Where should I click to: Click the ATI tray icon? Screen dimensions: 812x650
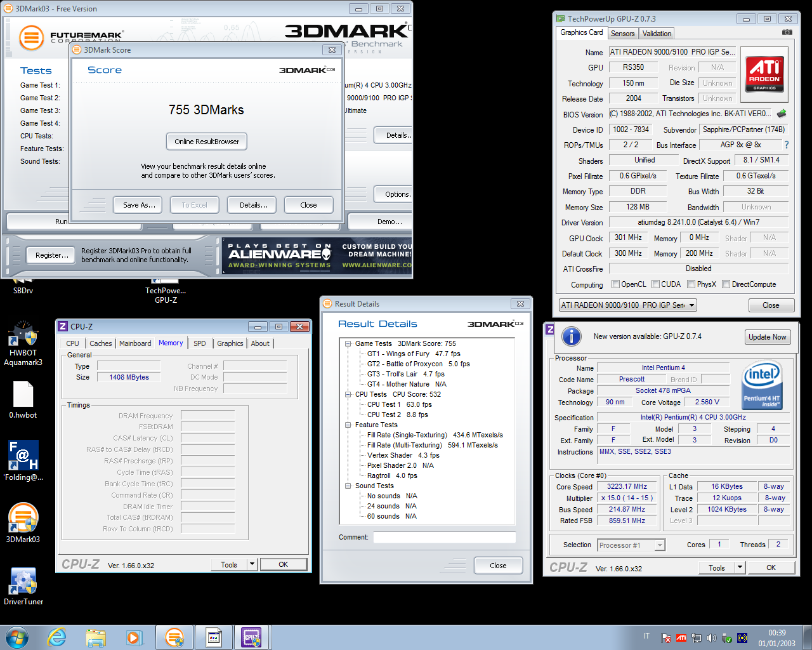(x=681, y=638)
